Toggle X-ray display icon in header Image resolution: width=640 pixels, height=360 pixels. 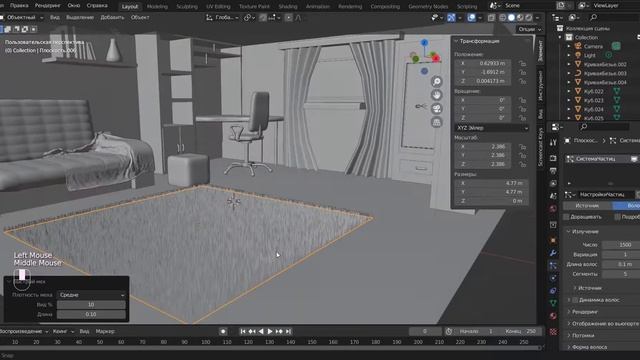[x=491, y=18]
